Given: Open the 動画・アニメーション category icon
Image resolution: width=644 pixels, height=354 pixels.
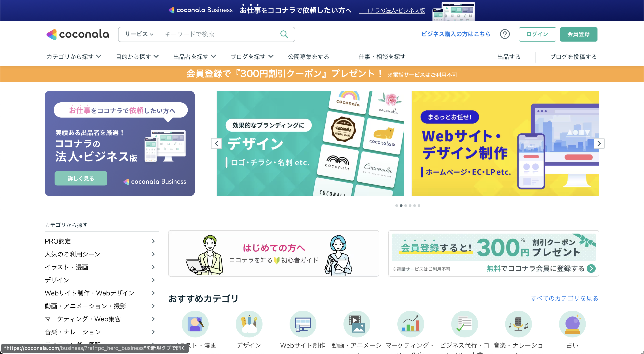Looking at the screenshot, I should pos(357,324).
